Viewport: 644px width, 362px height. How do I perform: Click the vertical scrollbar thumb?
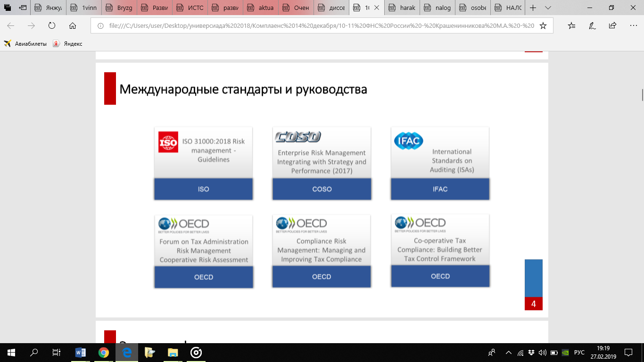tap(642, 94)
